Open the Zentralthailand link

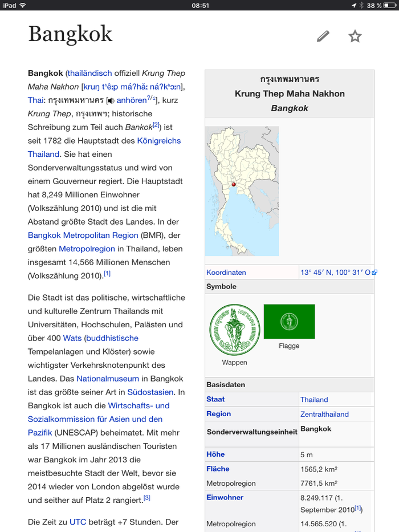(x=324, y=415)
